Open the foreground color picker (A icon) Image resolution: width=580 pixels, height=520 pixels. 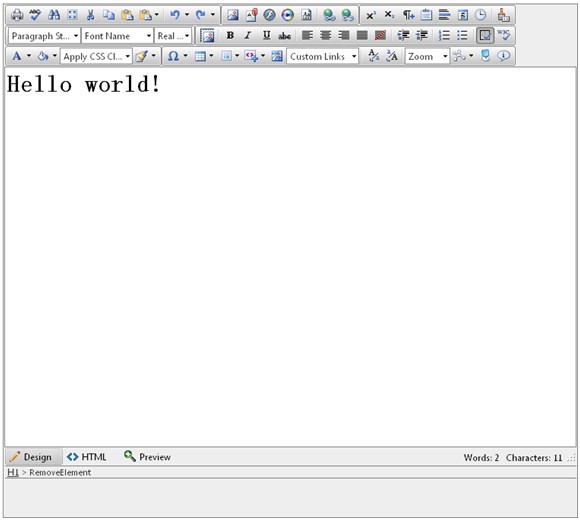[x=17, y=56]
